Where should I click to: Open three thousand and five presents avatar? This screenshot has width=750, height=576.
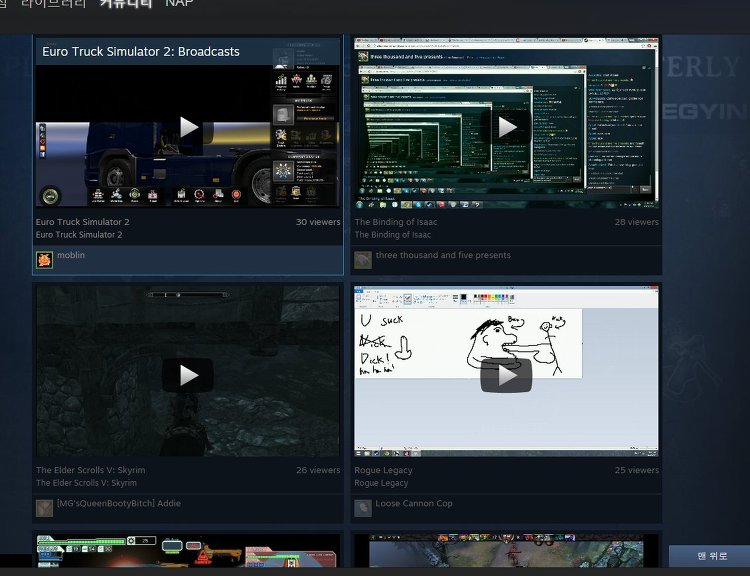(363, 260)
